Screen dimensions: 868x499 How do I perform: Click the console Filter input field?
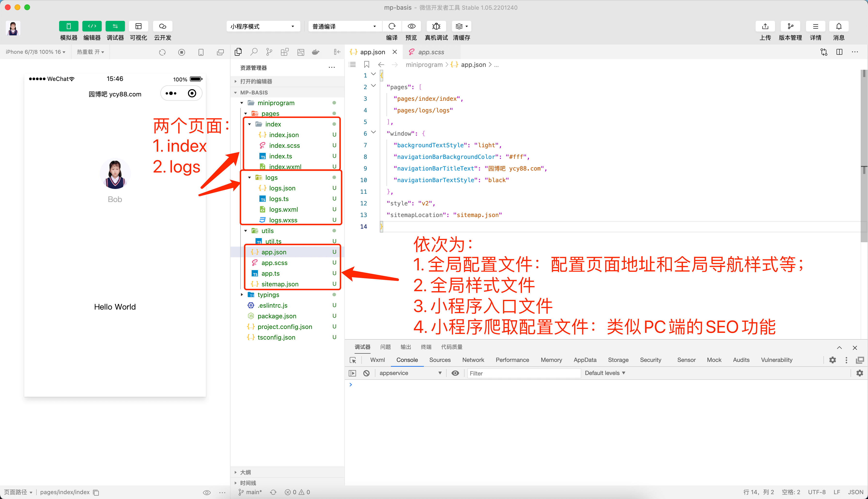[524, 373]
